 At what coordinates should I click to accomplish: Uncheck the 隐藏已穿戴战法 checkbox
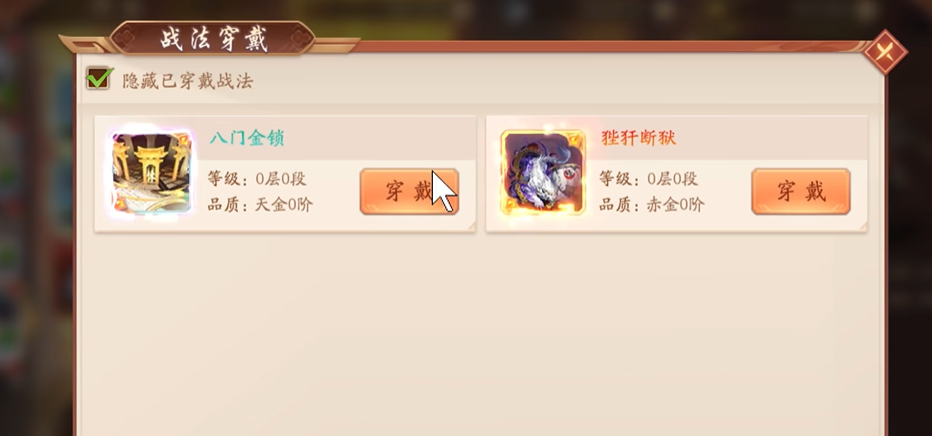tap(99, 78)
